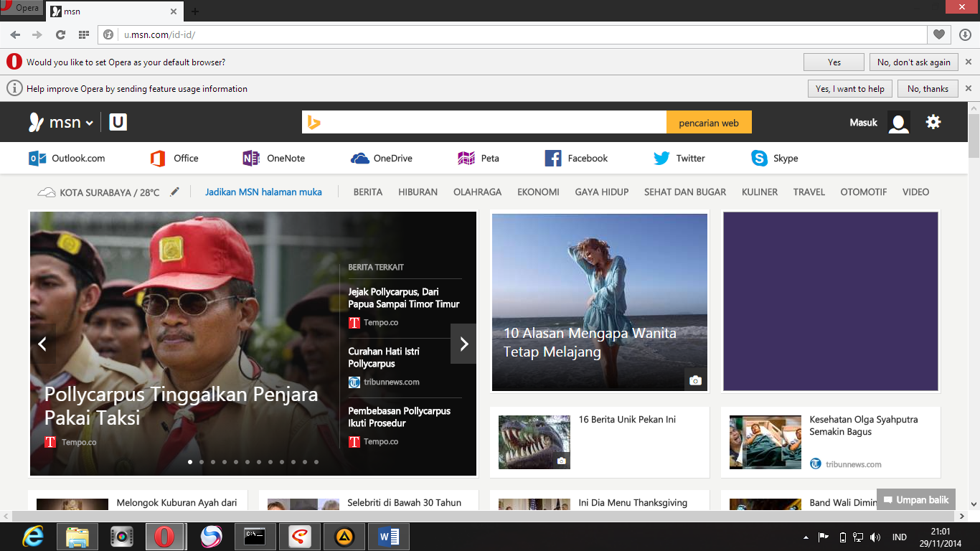The height and width of the screenshot is (551, 980).
Task: Open the Twitter shortcut
Action: [679, 159]
